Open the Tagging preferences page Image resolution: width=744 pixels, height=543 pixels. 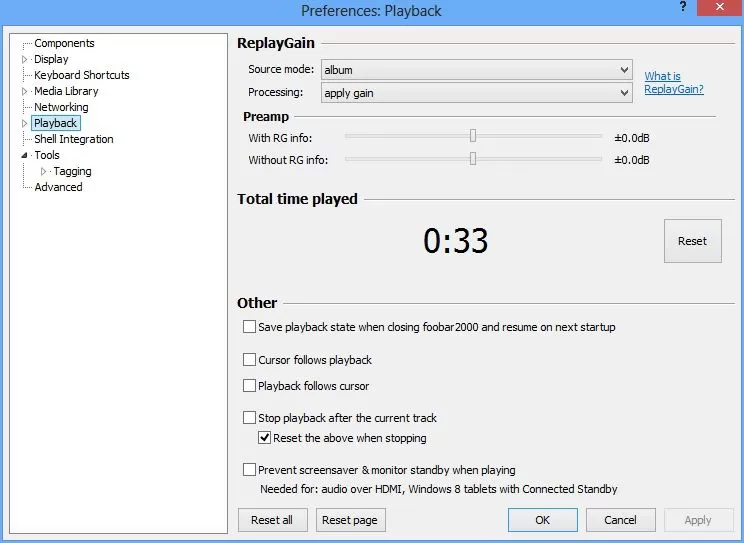72,171
